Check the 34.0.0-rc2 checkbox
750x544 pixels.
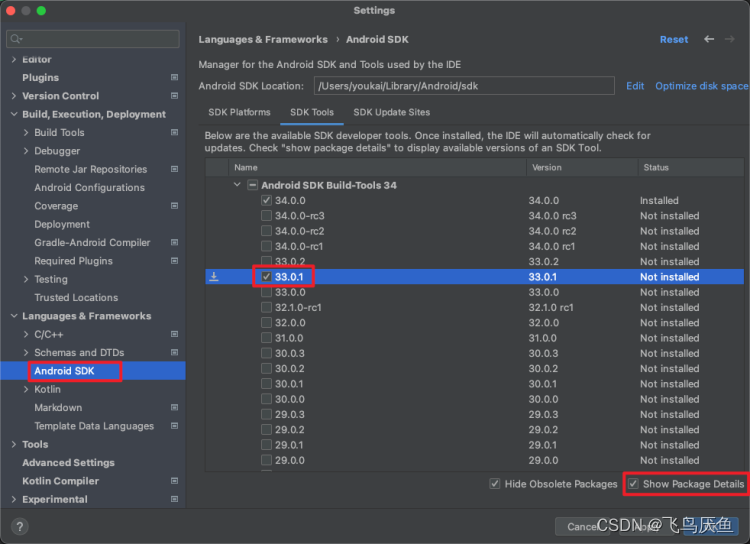[x=266, y=231]
